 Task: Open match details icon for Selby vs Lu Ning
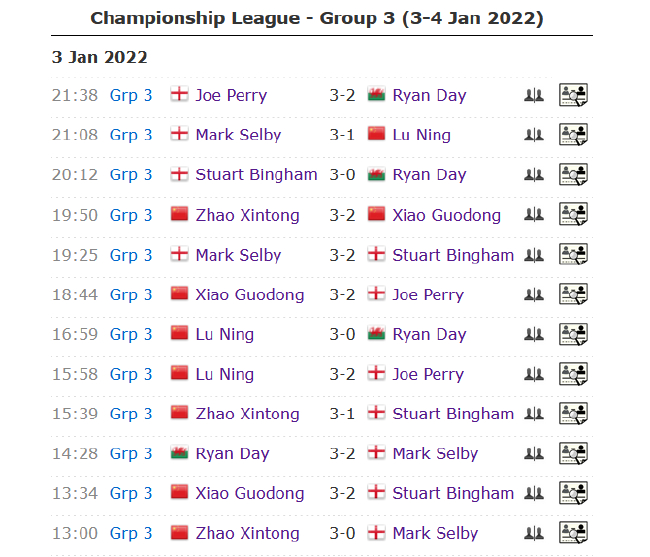[573, 135]
